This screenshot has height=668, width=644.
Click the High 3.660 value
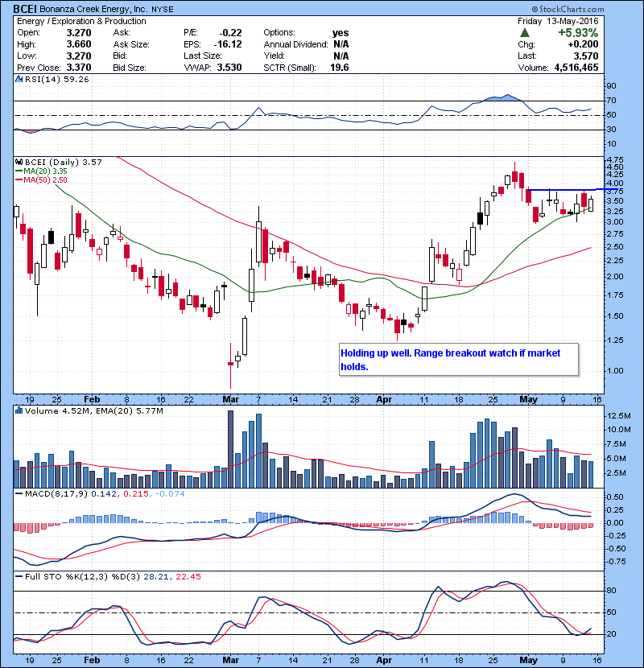point(79,44)
